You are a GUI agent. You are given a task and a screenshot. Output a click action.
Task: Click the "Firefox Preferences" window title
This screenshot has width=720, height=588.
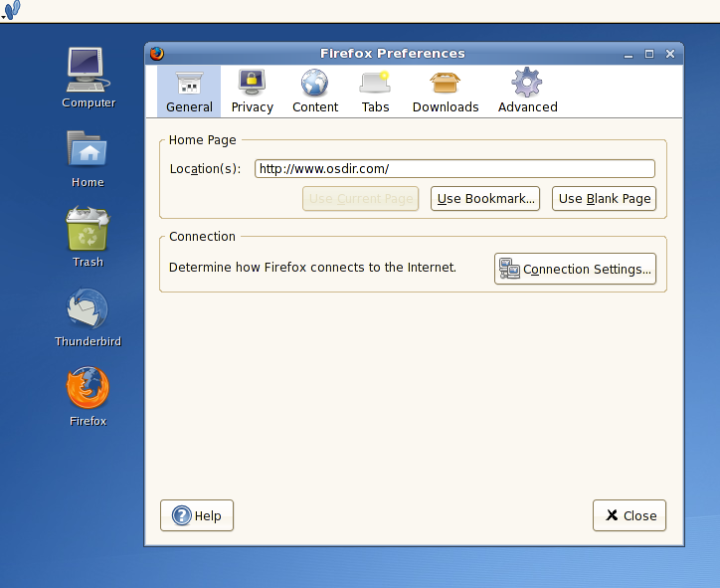pos(393,54)
